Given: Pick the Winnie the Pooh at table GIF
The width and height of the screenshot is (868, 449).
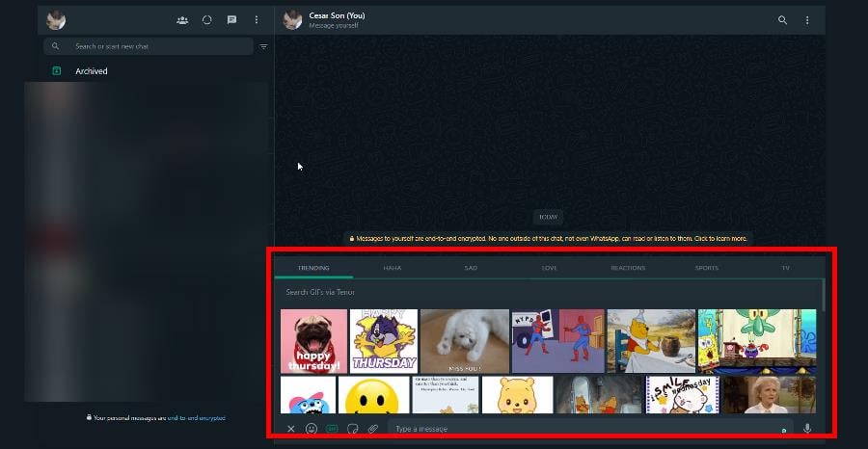Looking at the screenshot, I should tap(651, 341).
